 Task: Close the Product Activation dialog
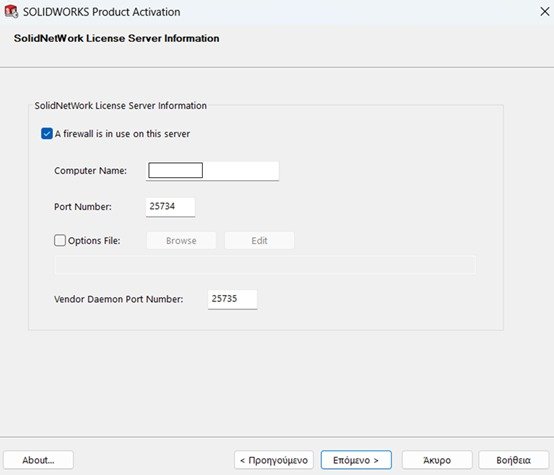click(x=545, y=11)
